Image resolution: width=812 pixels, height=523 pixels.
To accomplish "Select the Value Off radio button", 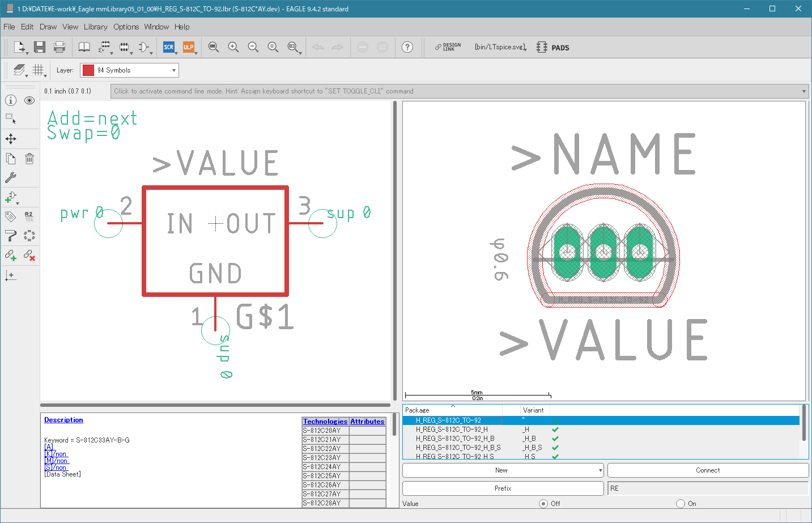I will pyautogui.click(x=543, y=504).
